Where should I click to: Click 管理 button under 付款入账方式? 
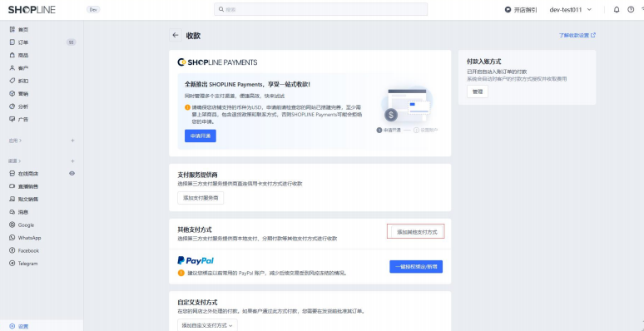click(478, 91)
